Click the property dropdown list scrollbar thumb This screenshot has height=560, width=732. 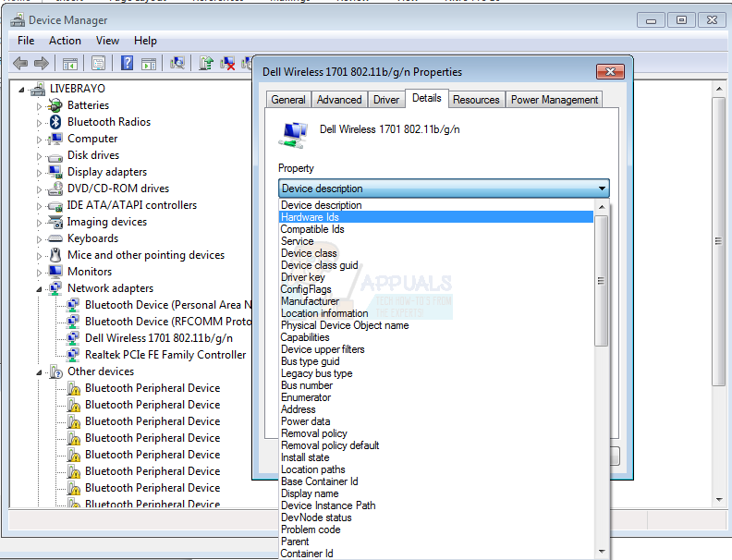[x=602, y=281]
